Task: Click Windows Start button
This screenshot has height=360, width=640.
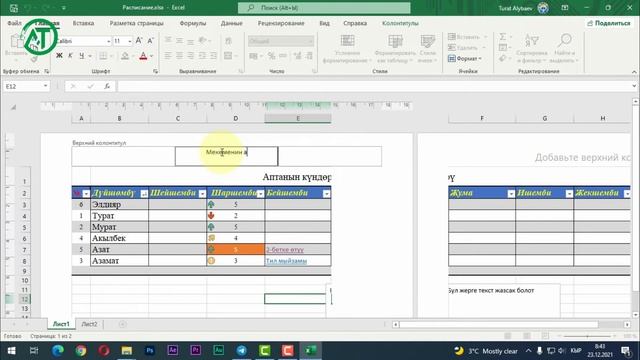Action: point(11,350)
